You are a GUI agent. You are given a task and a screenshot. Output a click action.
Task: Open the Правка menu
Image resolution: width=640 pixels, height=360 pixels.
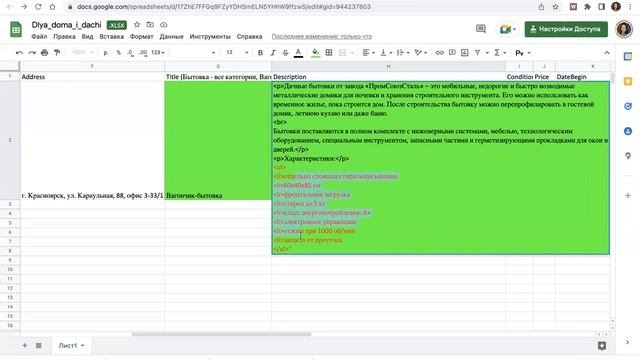pyautogui.click(x=64, y=36)
